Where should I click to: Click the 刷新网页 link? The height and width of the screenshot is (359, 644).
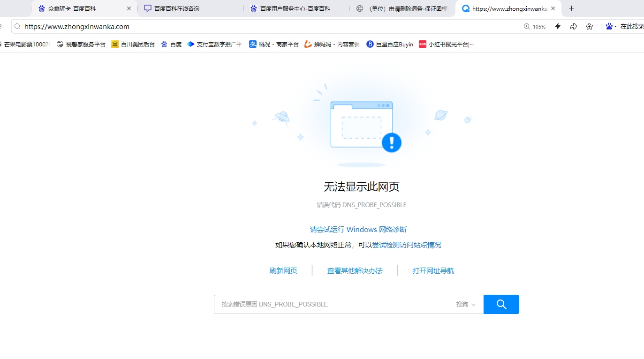pyautogui.click(x=283, y=271)
